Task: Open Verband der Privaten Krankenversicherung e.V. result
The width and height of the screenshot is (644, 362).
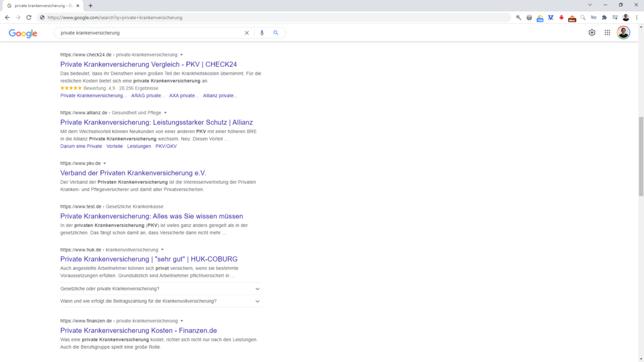Action: (133, 173)
